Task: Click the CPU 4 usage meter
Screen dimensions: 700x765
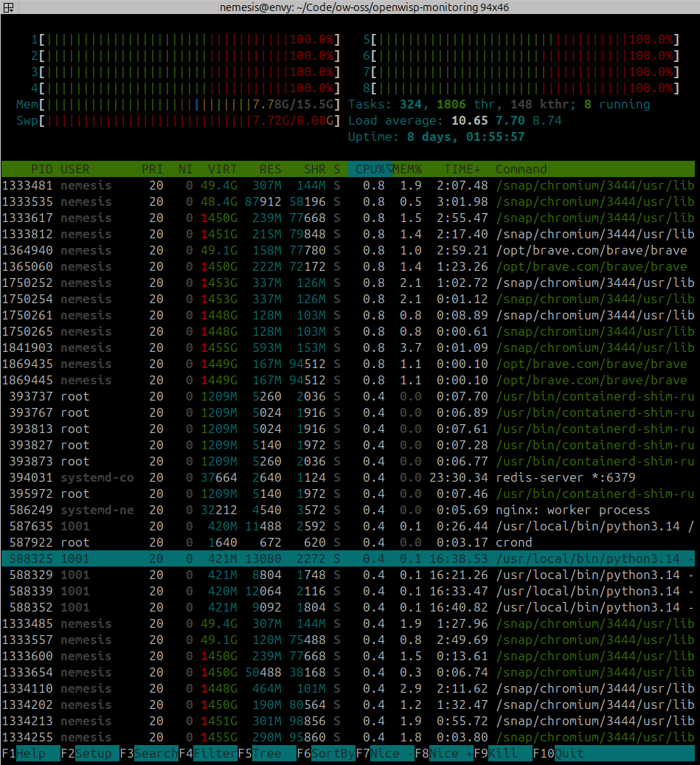Action: point(185,89)
